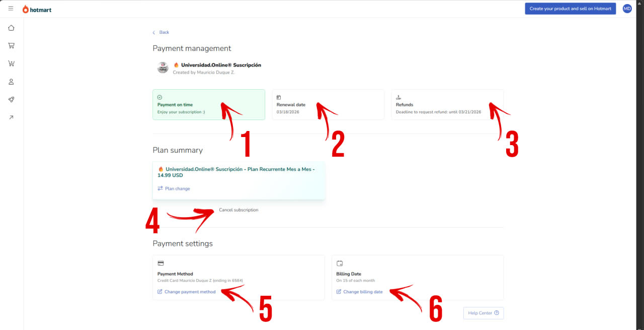Open the Home icon in sidebar
This screenshot has height=330, width=644.
[11, 28]
